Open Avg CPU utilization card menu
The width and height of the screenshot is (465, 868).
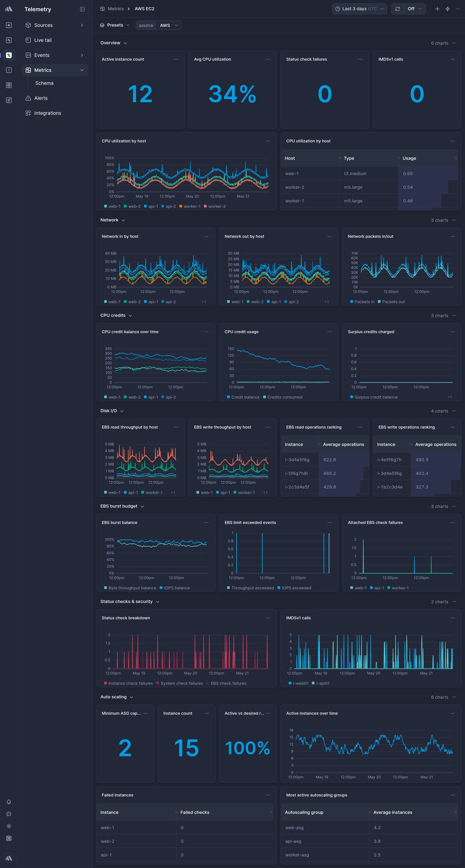point(268,59)
